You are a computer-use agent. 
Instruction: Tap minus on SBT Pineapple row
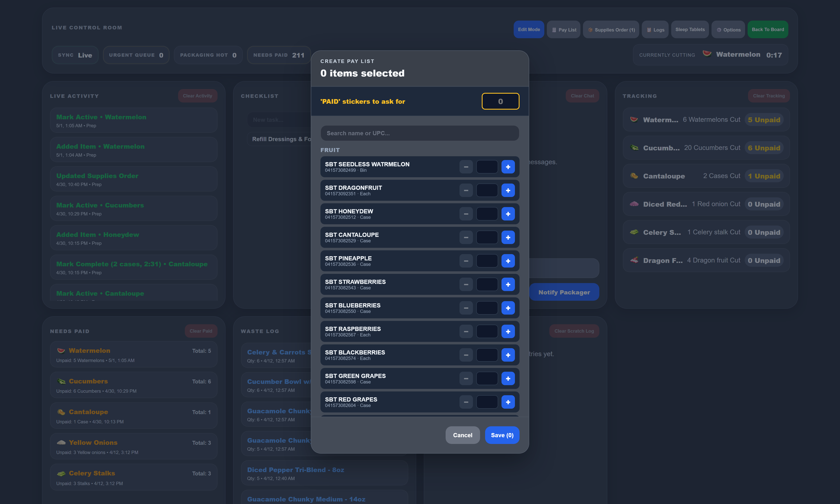coord(466,261)
